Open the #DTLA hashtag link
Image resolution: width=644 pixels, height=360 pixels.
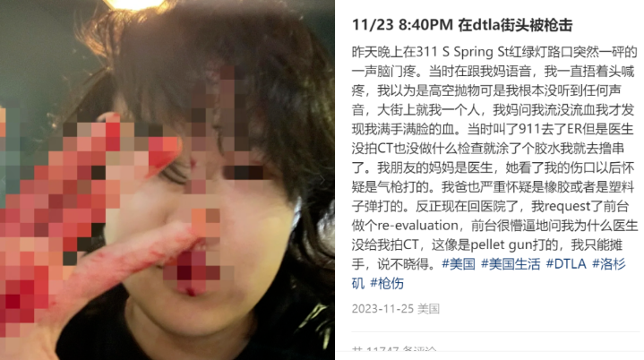click(566, 264)
